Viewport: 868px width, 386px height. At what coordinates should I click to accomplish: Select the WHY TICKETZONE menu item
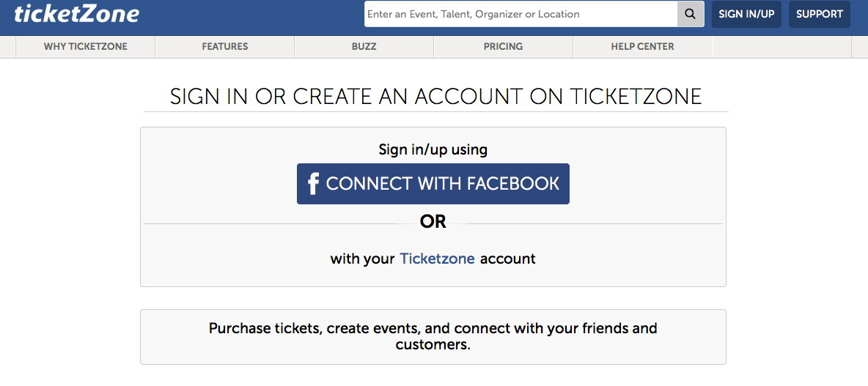tap(86, 46)
